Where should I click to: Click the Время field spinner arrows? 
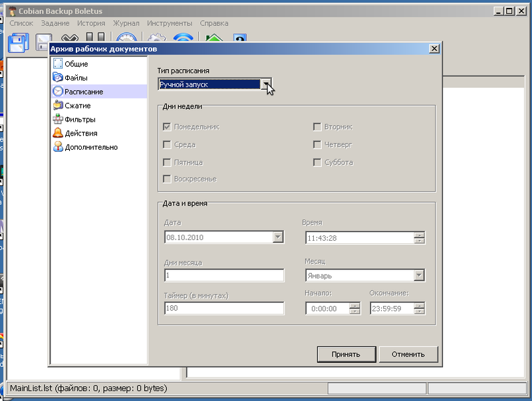coord(419,237)
